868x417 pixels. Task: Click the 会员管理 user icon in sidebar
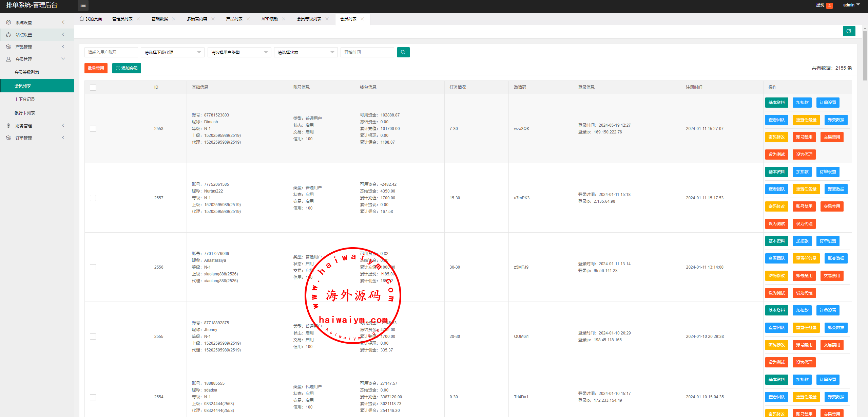(x=8, y=59)
